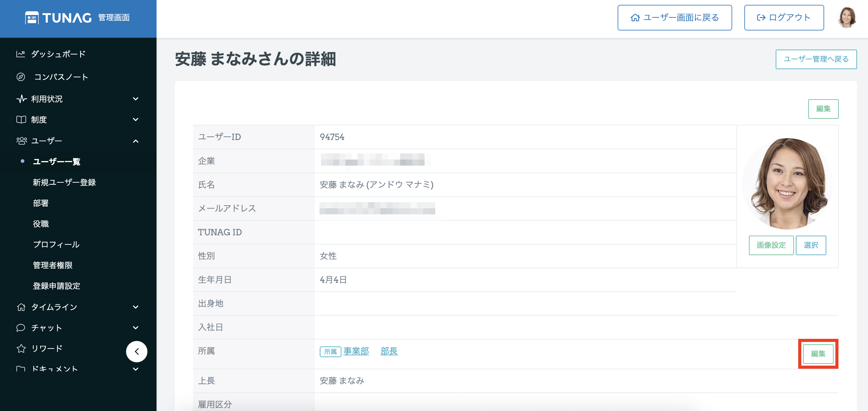Screen dimensions: 868x411
Task: Click the 所属 tag label
Action: tap(330, 352)
